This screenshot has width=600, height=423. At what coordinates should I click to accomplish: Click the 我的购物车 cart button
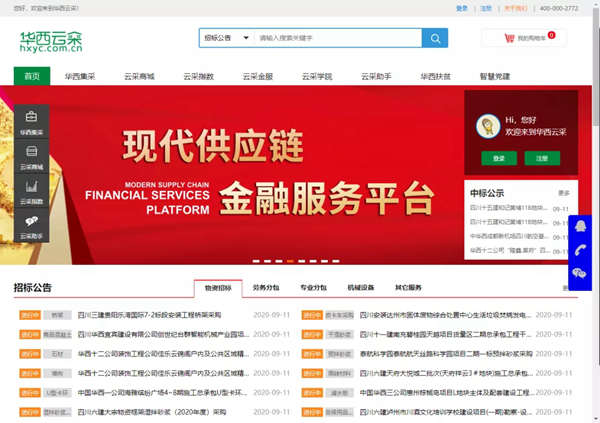pyautogui.click(x=524, y=38)
